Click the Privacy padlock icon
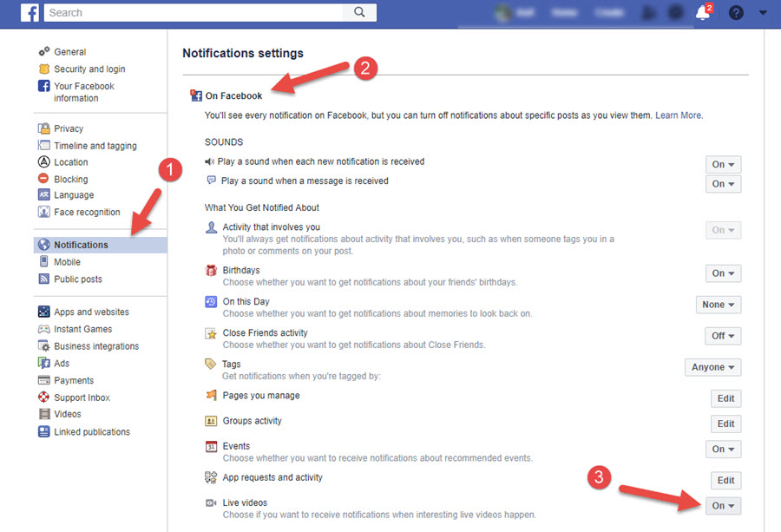 pyautogui.click(x=44, y=128)
